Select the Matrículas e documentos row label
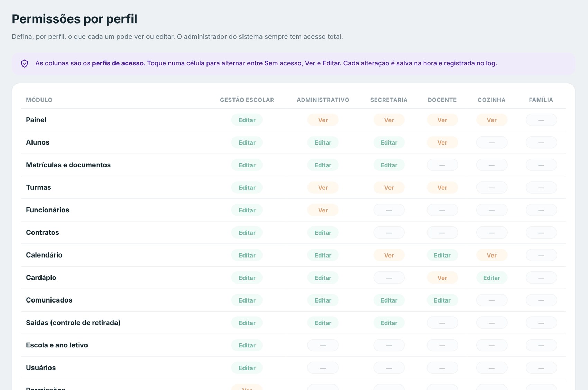 click(68, 165)
